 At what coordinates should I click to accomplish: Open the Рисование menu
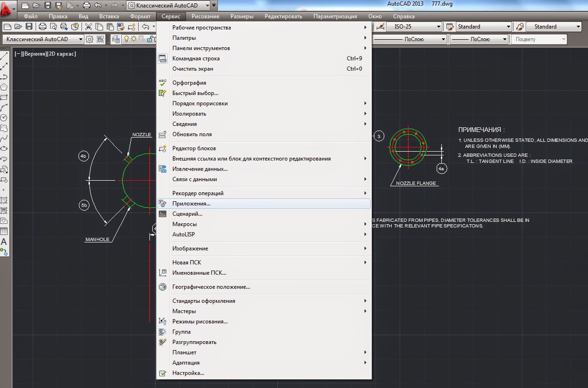point(205,16)
